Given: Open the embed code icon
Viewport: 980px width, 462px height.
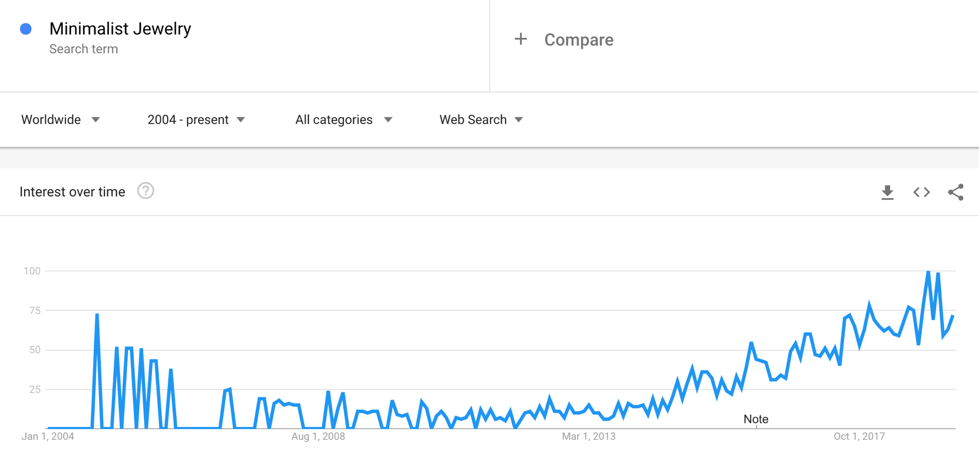Looking at the screenshot, I should [x=921, y=192].
